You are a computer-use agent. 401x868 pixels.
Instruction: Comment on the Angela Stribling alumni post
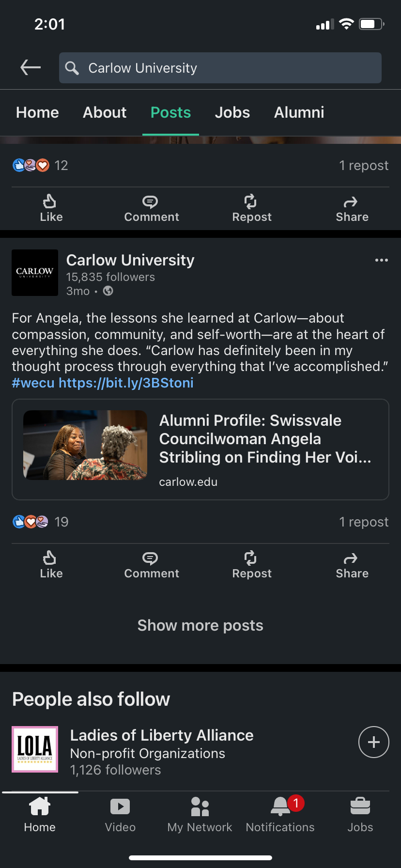(x=152, y=564)
